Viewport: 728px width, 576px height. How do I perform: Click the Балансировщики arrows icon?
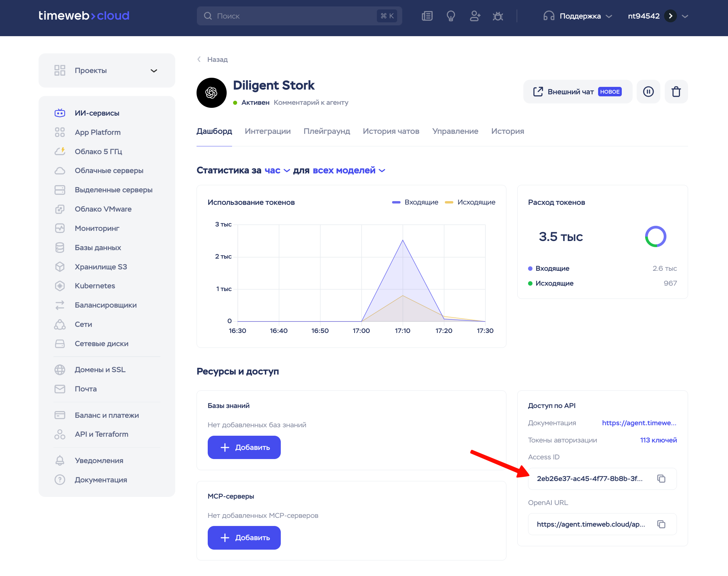[x=60, y=305]
